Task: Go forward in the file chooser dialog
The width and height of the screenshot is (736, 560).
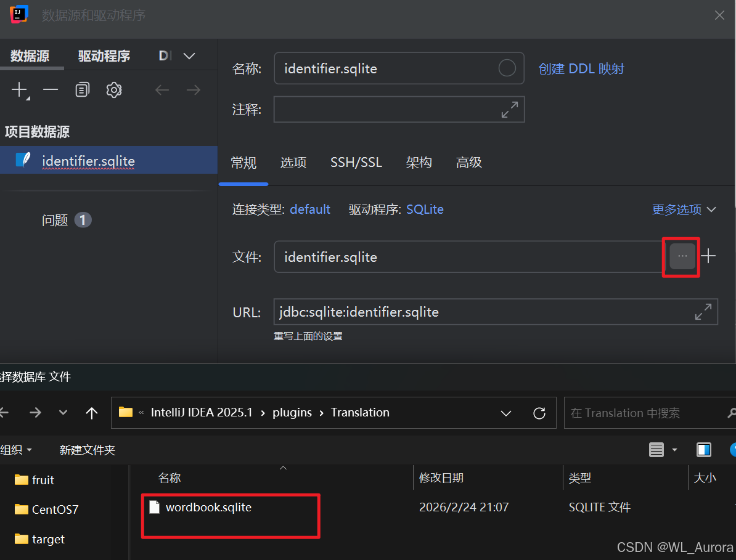Action: tap(35, 413)
